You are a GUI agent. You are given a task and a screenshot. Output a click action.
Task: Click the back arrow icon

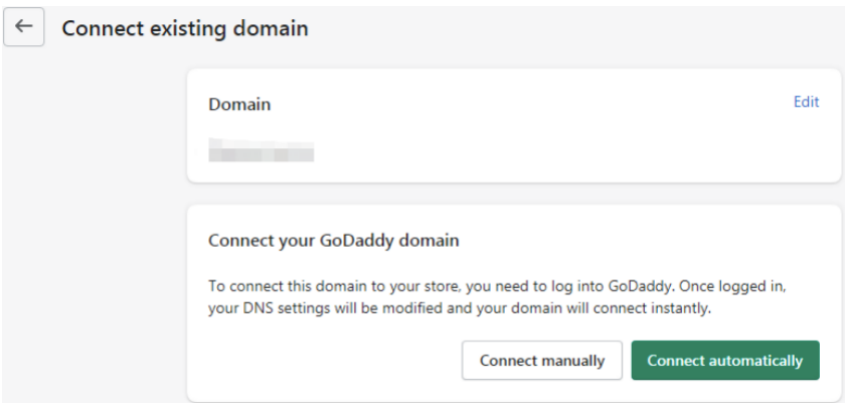pos(23,28)
